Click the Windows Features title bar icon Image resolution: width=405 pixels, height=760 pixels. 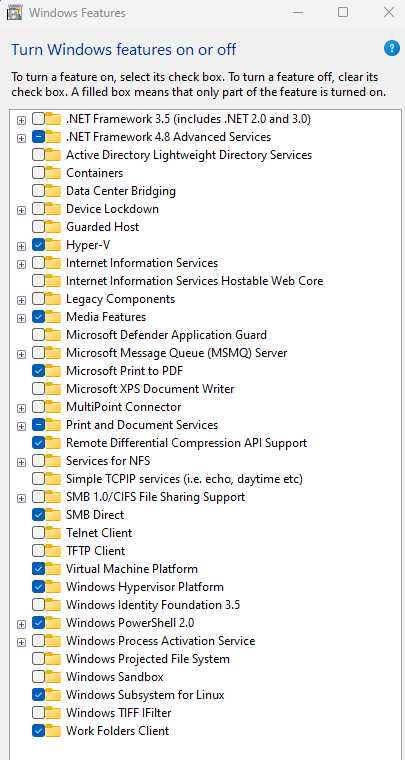point(14,13)
